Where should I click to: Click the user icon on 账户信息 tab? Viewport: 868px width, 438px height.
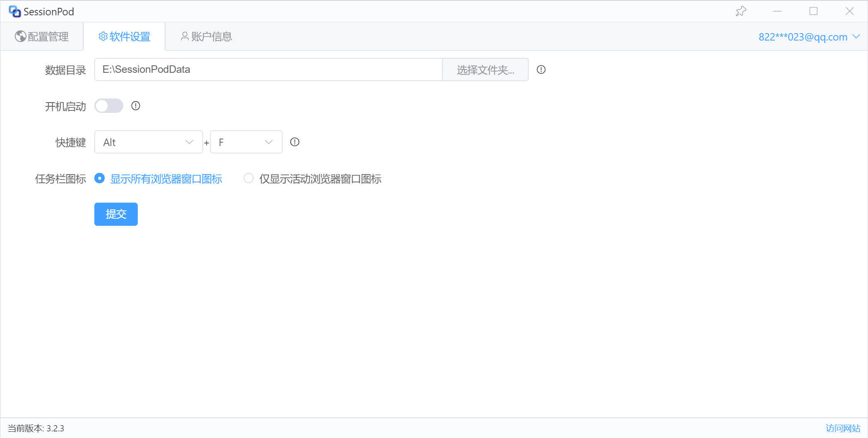click(x=185, y=36)
